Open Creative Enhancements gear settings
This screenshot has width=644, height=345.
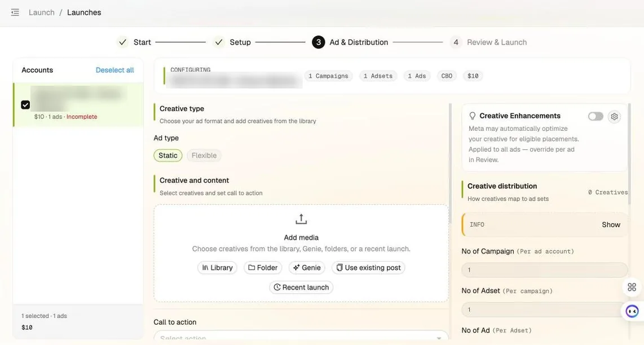(x=614, y=117)
